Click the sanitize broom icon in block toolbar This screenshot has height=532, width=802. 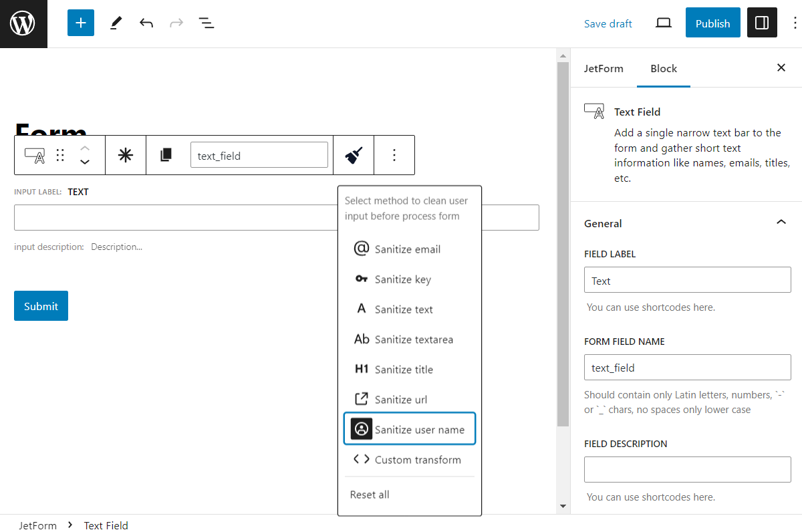(x=353, y=154)
